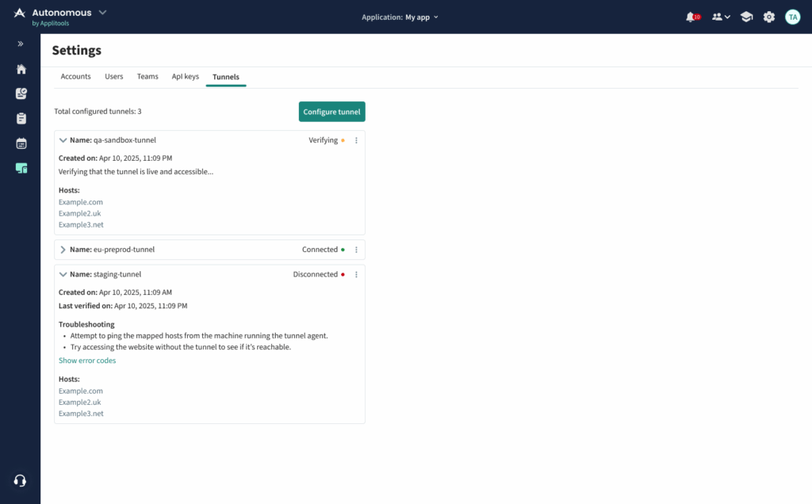Click the Configure tunnel button
This screenshot has height=504, width=812.
(x=331, y=111)
